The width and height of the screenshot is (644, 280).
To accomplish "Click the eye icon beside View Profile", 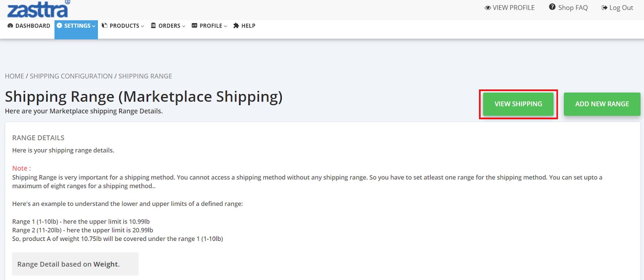I will pyautogui.click(x=487, y=8).
